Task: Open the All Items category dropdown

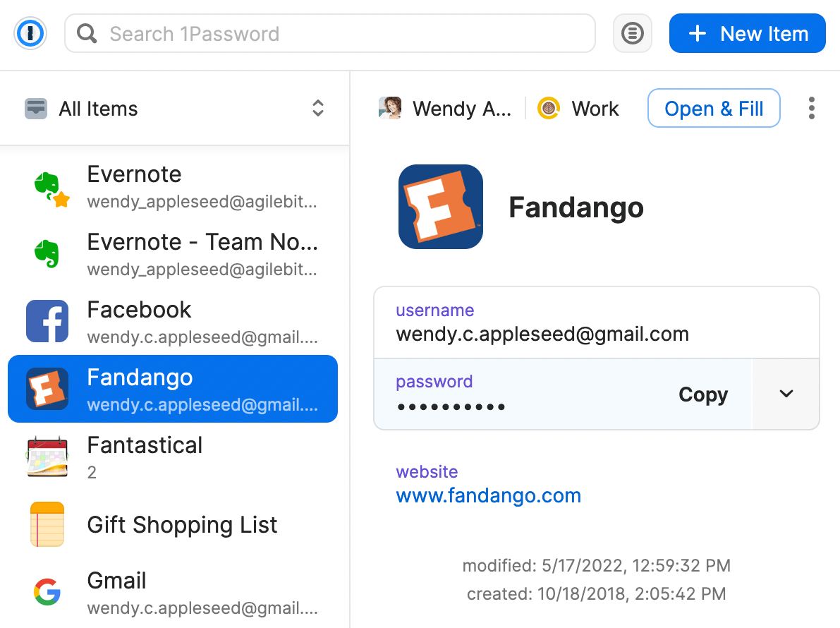Action: tap(175, 108)
